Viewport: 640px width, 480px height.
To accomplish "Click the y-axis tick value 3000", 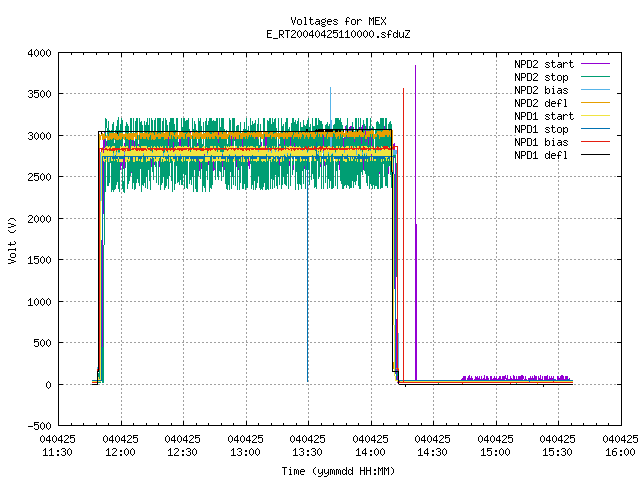I will point(40,136).
